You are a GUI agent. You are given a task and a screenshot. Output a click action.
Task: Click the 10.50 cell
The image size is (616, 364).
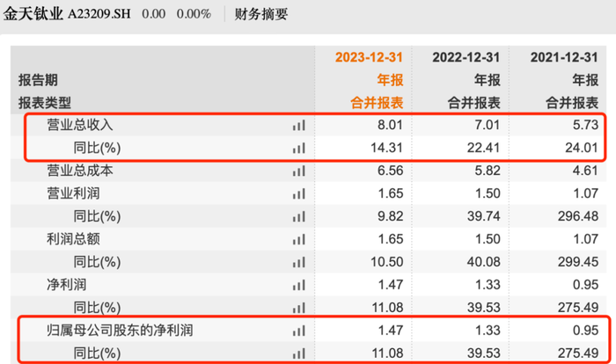386,262
